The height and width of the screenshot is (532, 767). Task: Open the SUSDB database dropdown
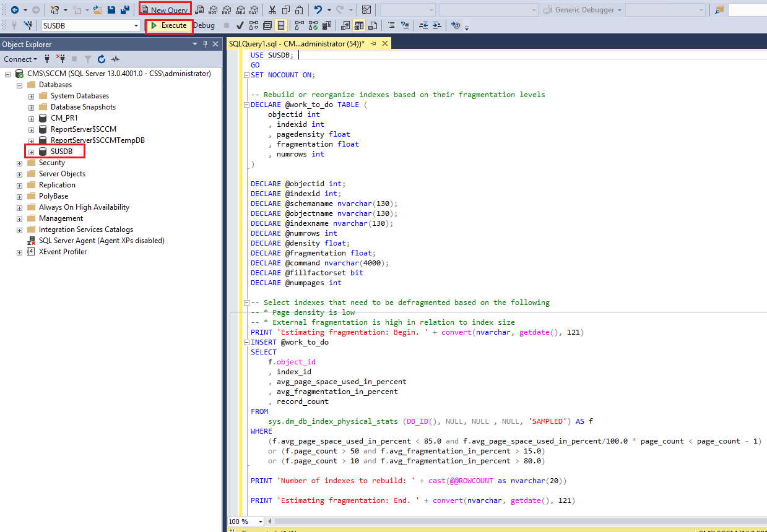tap(136, 25)
